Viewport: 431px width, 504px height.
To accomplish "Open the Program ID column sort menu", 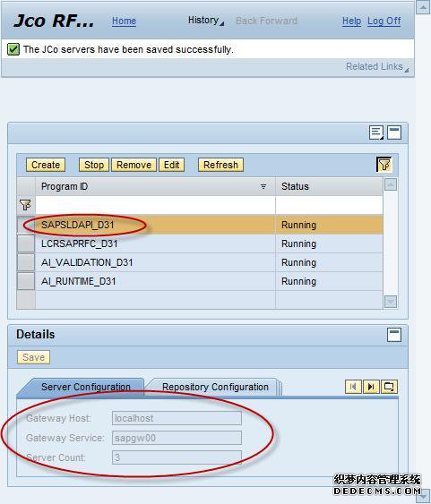I will click(x=263, y=186).
